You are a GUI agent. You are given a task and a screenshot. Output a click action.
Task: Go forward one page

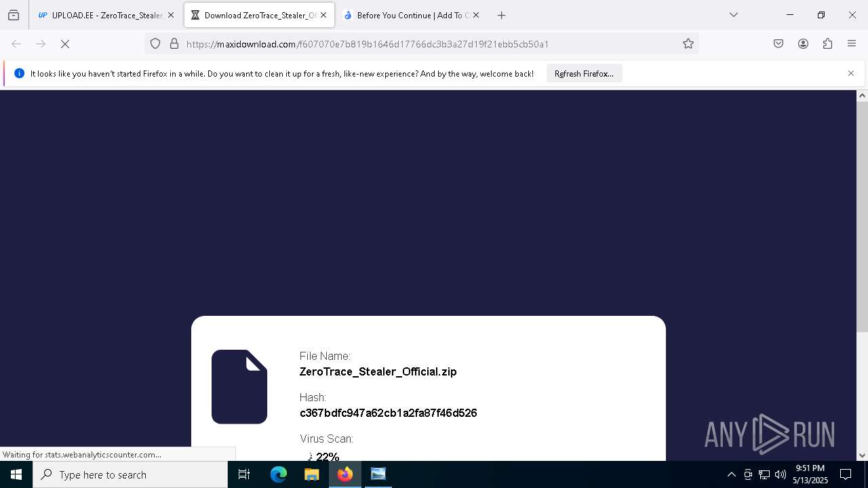[41, 43]
